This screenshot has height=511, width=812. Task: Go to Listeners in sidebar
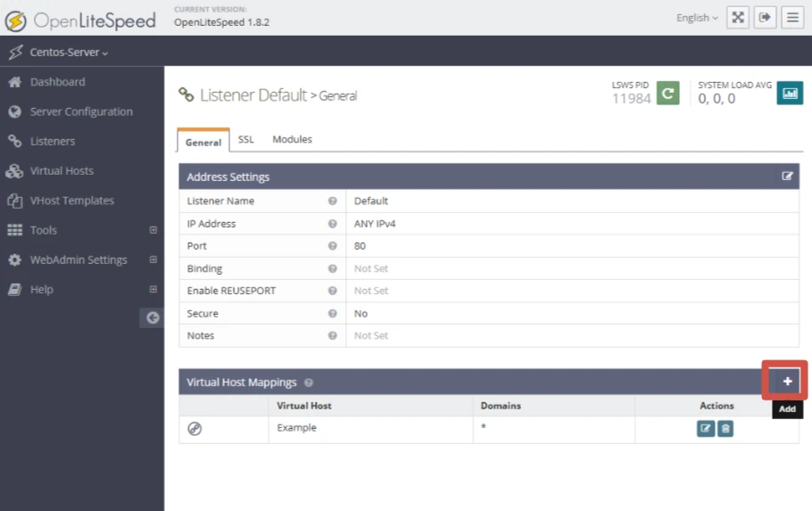53,141
